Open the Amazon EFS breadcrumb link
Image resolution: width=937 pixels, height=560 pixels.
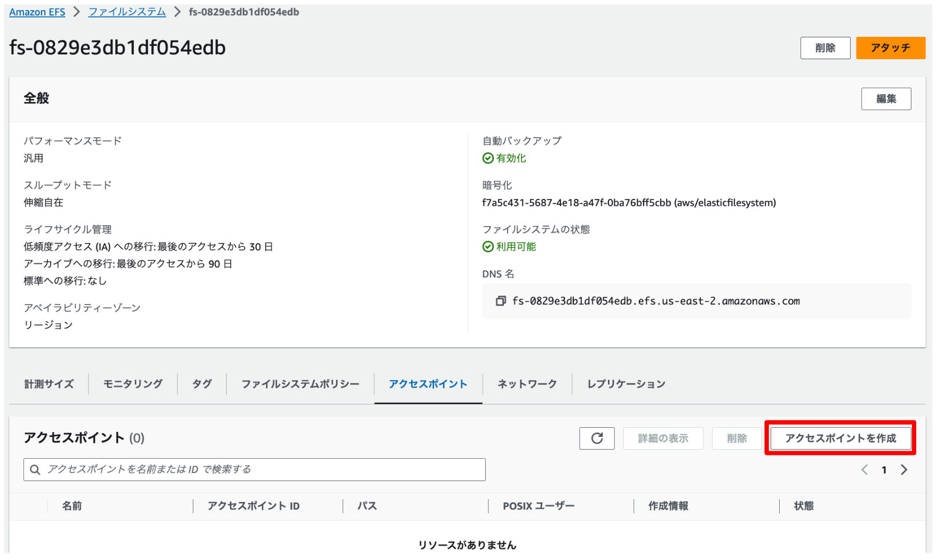(x=37, y=12)
